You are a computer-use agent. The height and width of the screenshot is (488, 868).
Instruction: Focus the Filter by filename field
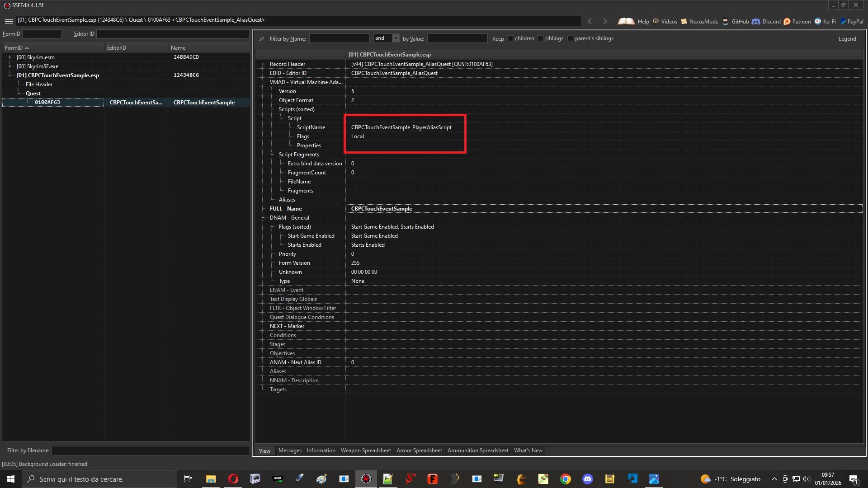click(x=151, y=450)
